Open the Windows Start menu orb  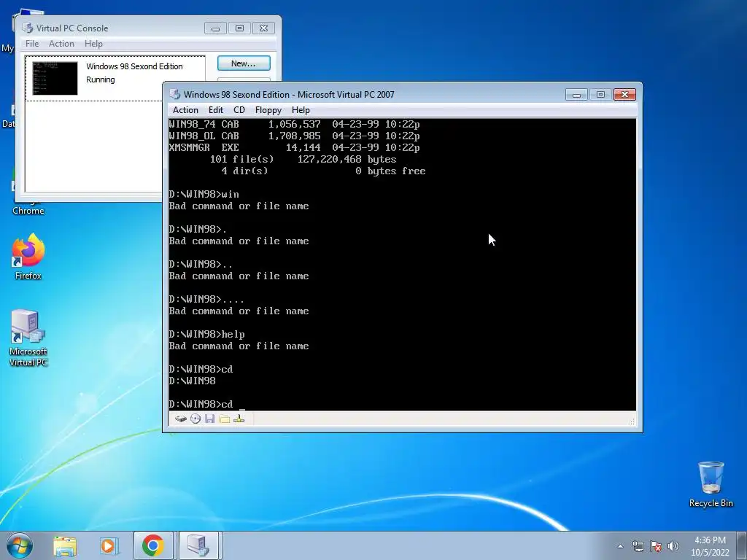(20, 545)
